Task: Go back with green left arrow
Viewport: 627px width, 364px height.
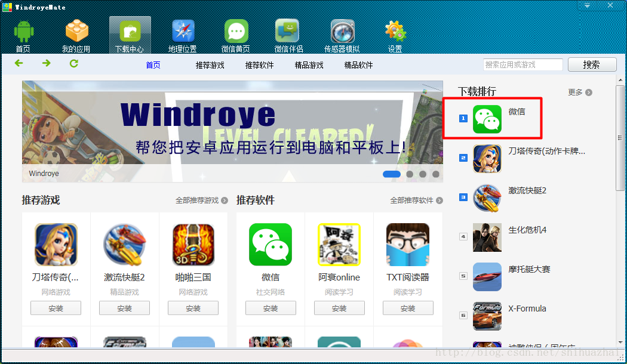Action: (x=19, y=63)
